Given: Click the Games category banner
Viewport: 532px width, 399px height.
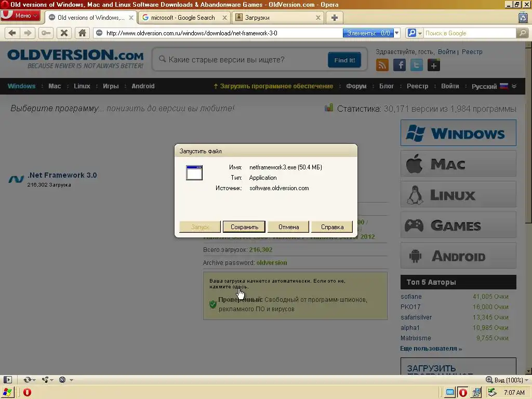Looking at the screenshot, I should point(458,225).
